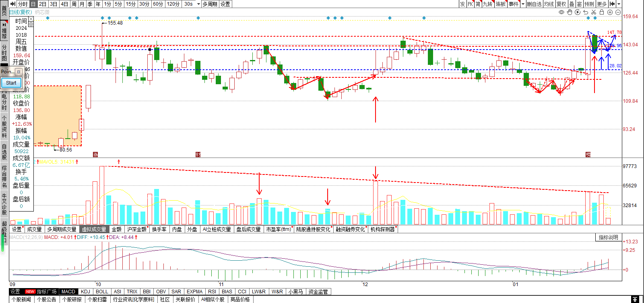Close the small Poin... floating window

19,72
